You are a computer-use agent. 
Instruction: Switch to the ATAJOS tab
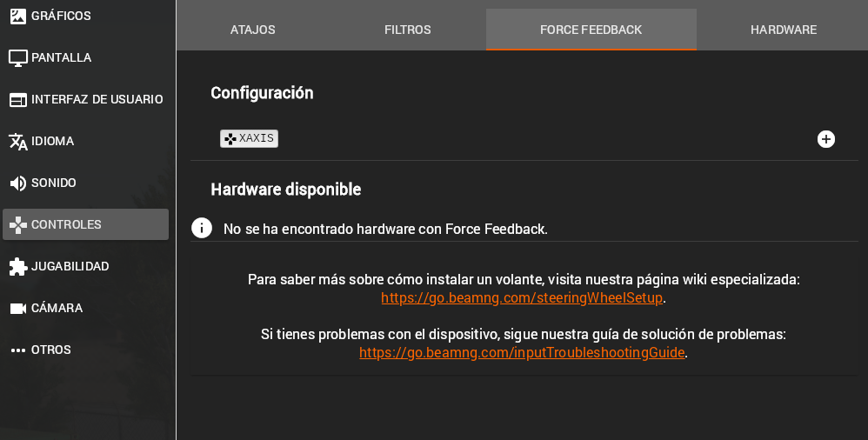coord(252,30)
